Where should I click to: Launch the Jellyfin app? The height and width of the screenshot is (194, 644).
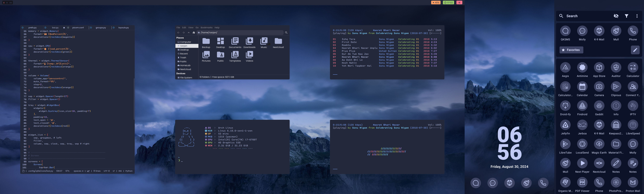[565, 125]
